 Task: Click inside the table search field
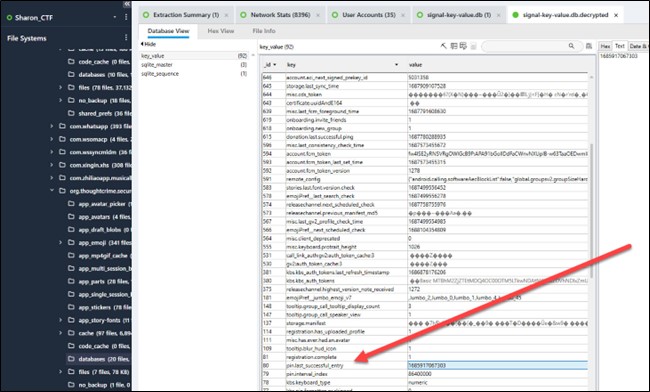(x=525, y=46)
